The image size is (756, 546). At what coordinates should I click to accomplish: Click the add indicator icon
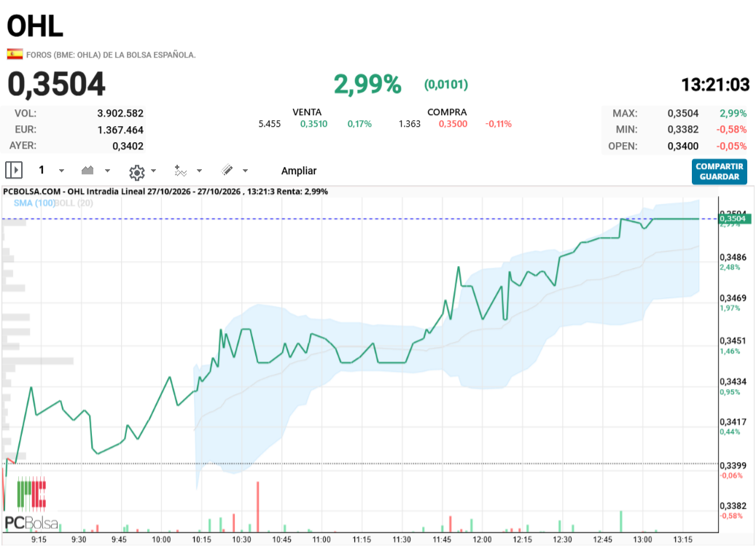click(180, 171)
